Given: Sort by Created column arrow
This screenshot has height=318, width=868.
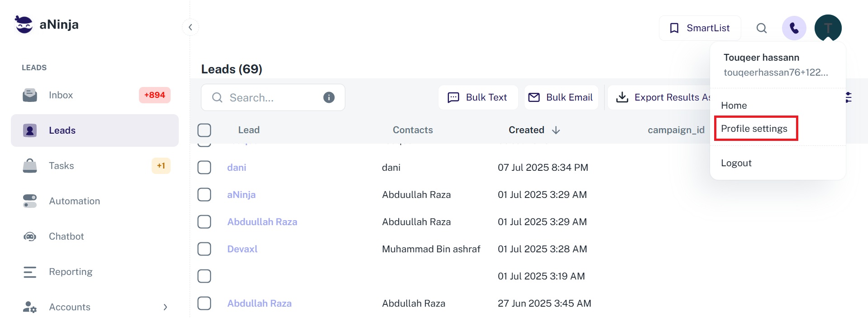Looking at the screenshot, I should [556, 130].
